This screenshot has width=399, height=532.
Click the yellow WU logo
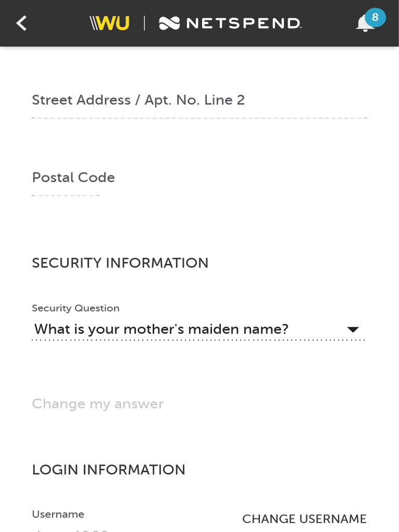pos(110,23)
